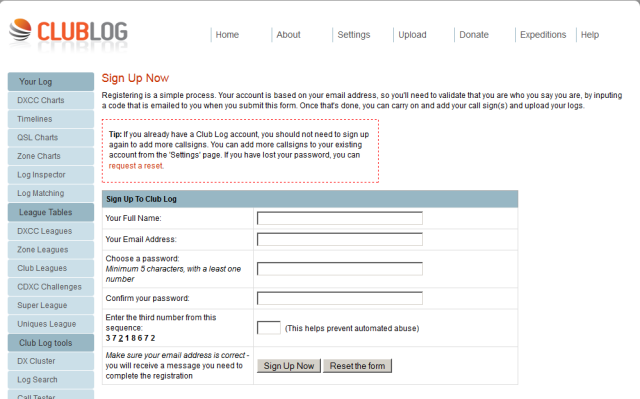640x399 pixels.
Task: Click Help in the top navigation
Action: [x=590, y=35]
